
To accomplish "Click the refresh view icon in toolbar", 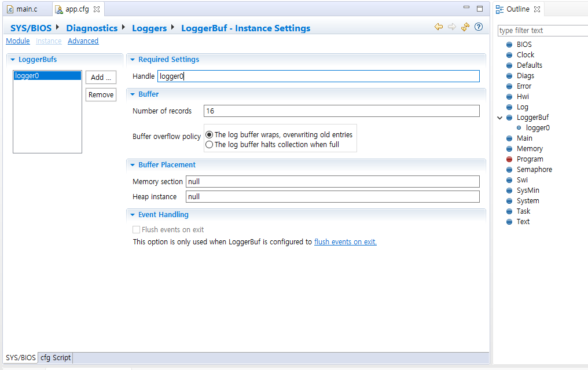I will coord(465,27).
